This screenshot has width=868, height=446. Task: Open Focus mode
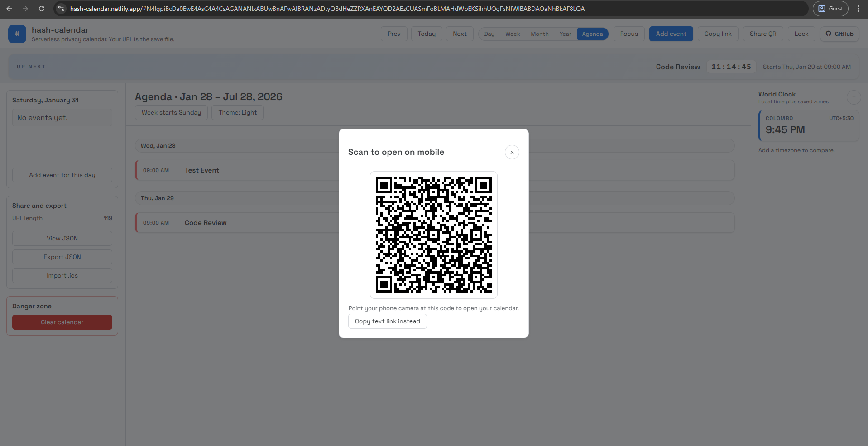tap(629, 34)
